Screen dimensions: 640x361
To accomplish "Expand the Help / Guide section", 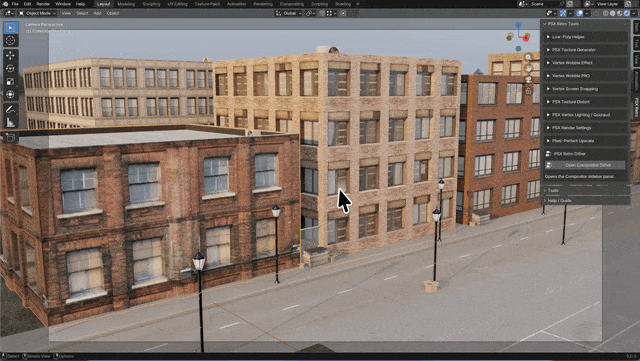I will [586, 201].
